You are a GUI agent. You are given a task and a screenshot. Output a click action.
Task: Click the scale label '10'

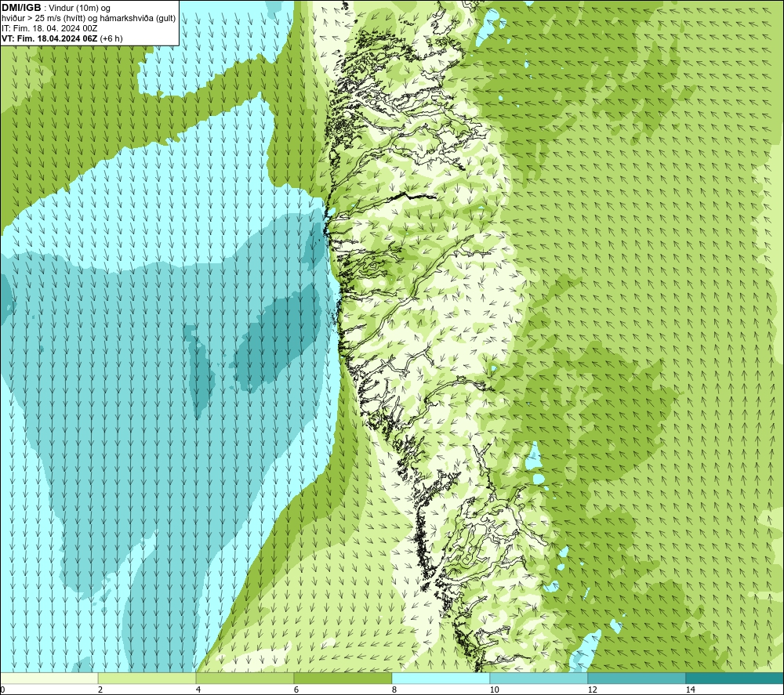coord(494,690)
